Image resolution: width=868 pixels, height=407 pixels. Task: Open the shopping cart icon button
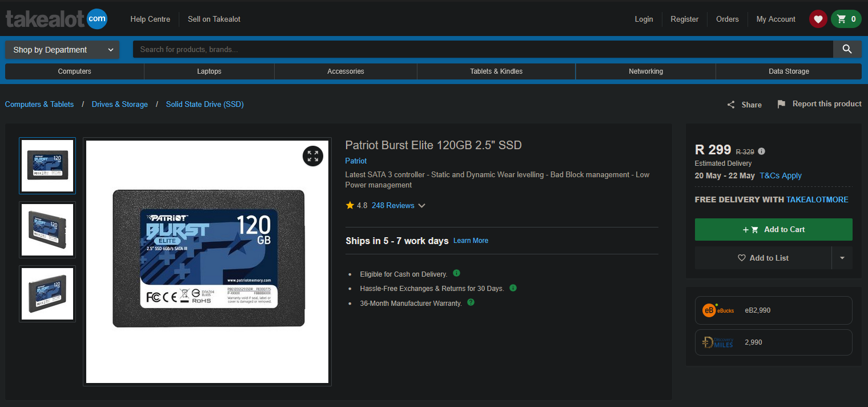(x=846, y=19)
